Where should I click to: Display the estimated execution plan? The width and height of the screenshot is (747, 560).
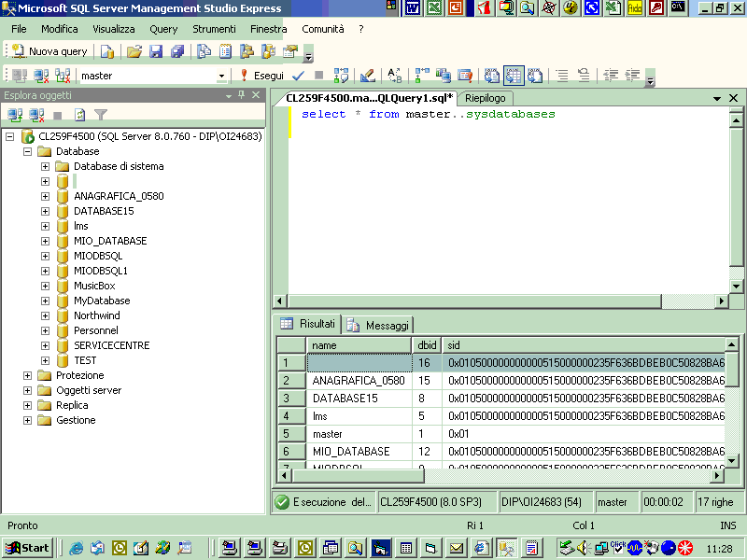click(x=341, y=76)
